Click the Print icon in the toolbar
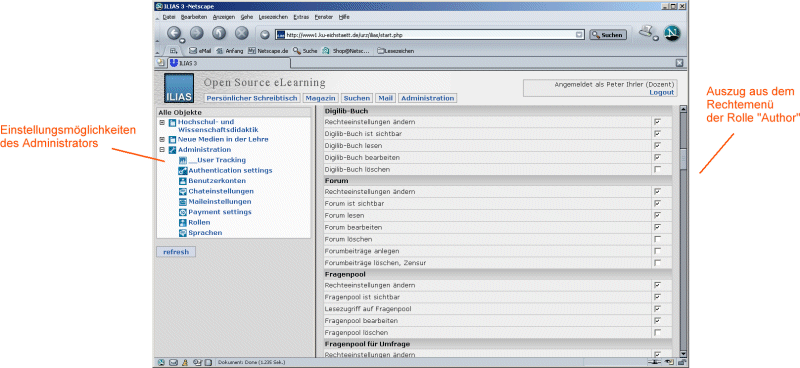Screen dimensions: 800x368 [646, 32]
